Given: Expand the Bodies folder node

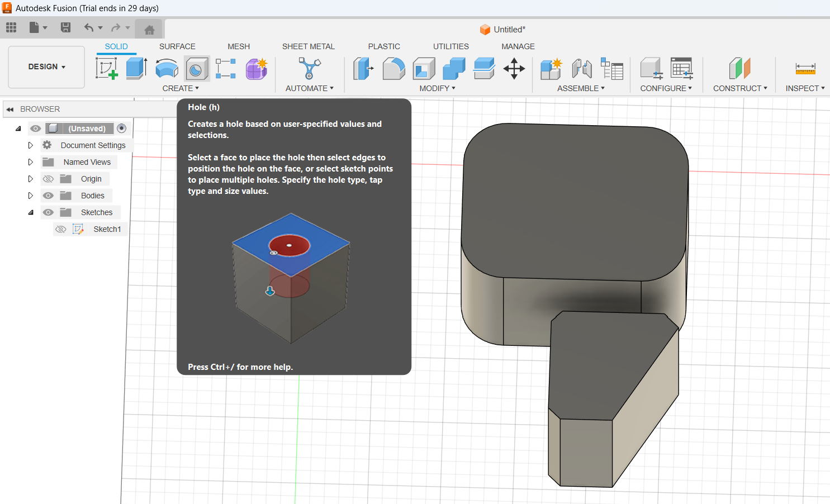Looking at the screenshot, I should 31,196.
